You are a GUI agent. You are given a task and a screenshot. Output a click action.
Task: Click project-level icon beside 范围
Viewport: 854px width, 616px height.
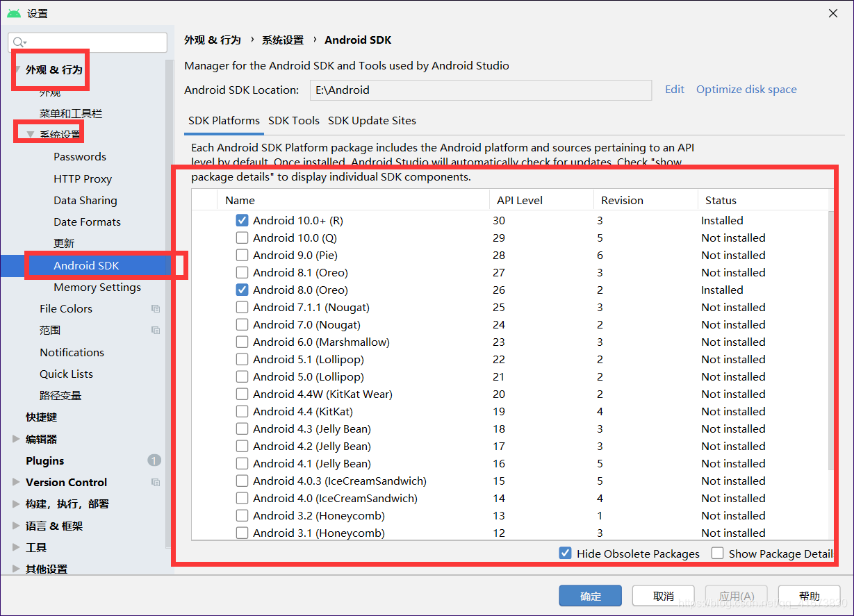click(x=156, y=331)
